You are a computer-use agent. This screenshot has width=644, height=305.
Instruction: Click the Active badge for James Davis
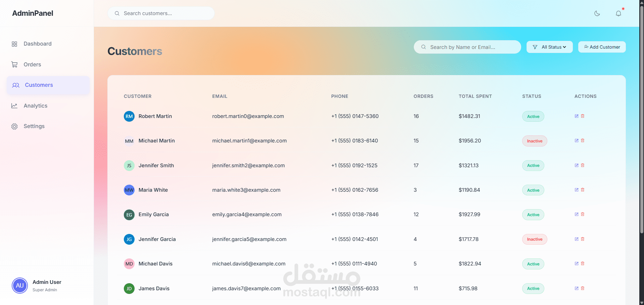533,289
